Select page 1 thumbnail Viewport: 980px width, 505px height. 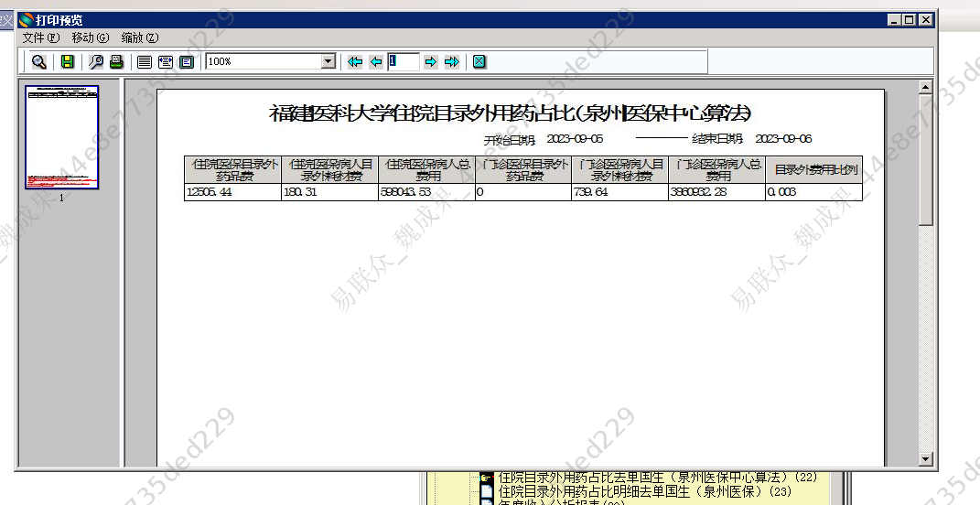62,137
